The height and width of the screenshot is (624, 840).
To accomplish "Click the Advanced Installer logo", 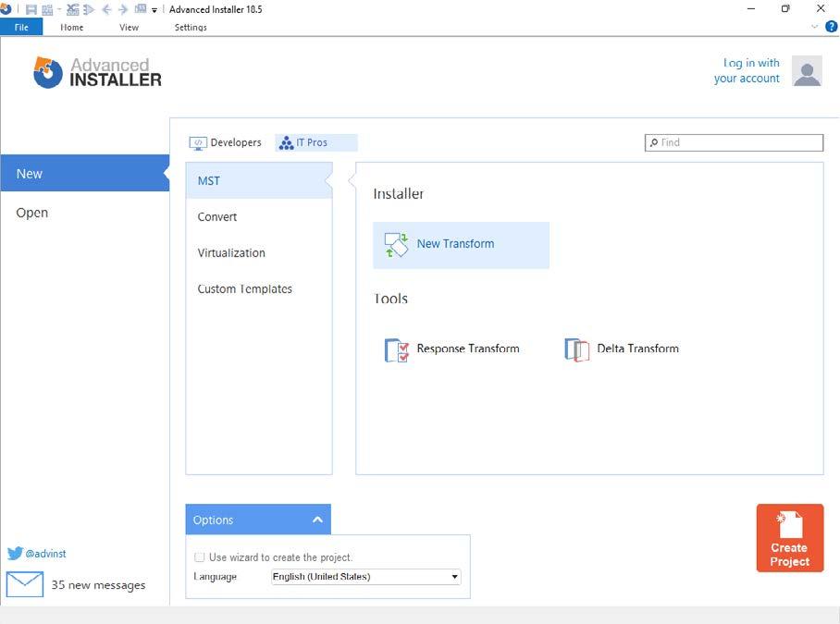I will point(96,72).
